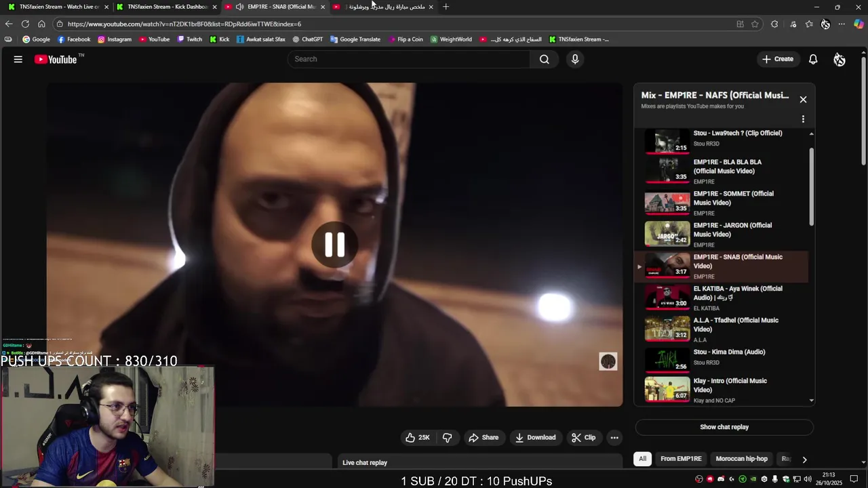Select the Moroccan hip-hop chip
The width and height of the screenshot is (868, 488).
pos(742,459)
